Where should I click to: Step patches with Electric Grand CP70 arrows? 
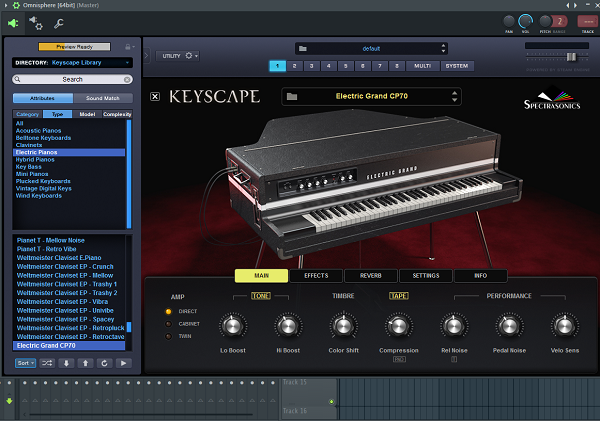click(x=454, y=96)
